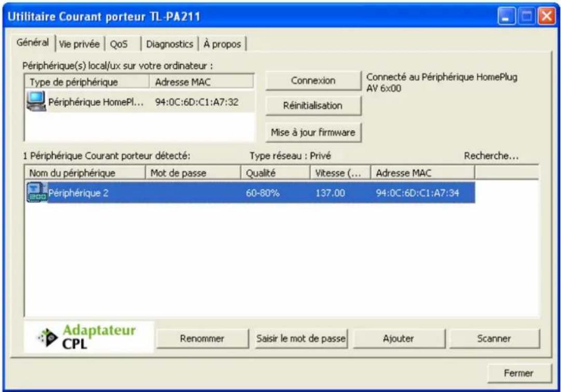Click the Nom du périphérique column header
The width and height of the screenshot is (561, 392).
tap(85, 173)
